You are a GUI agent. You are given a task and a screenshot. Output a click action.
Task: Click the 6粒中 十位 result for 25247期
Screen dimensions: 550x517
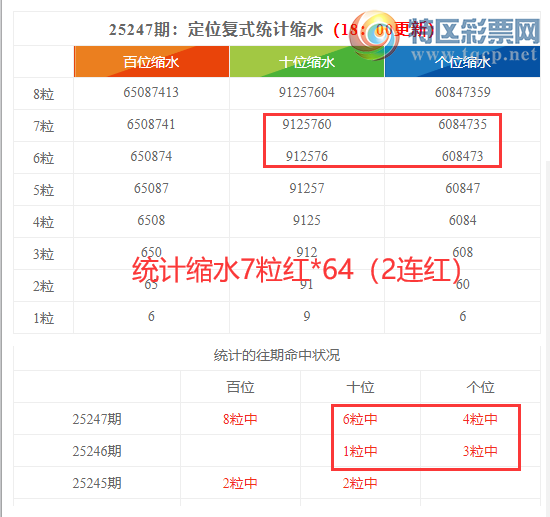[360, 419]
